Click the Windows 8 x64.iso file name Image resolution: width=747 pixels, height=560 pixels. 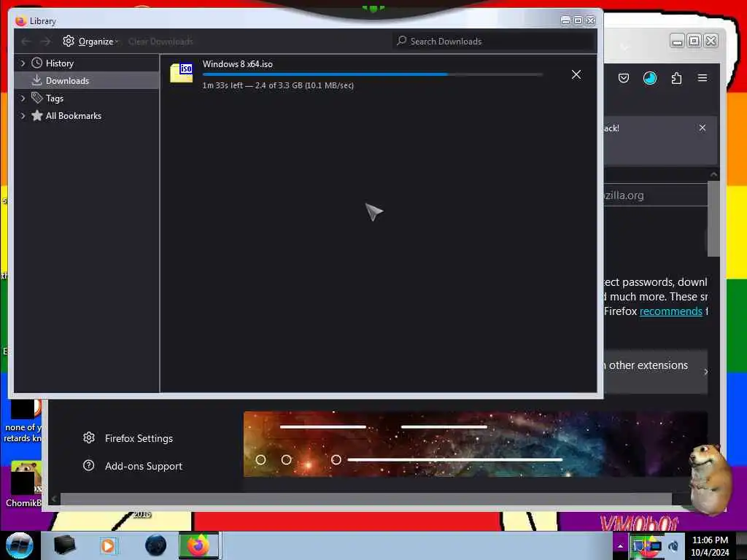(x=237, y=64)
